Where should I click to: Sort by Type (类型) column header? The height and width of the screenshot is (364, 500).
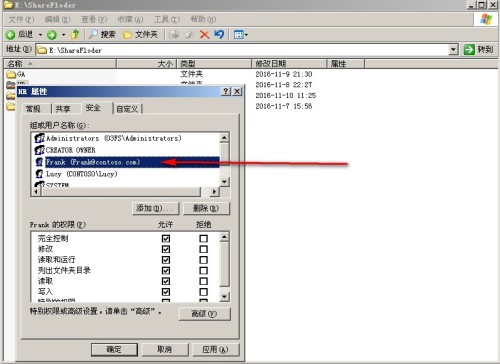[214, 64]
